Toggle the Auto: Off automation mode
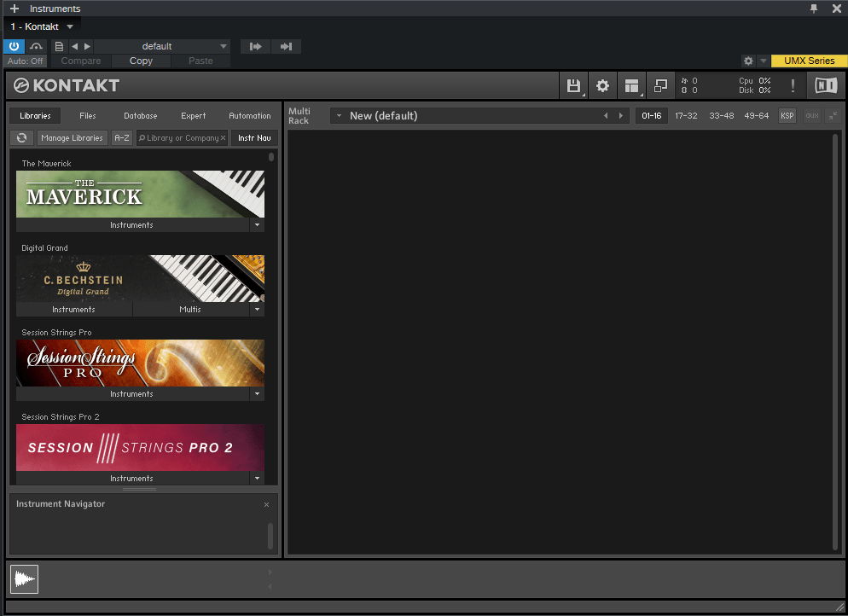This screenshot has width=848, height=616. point(26,61)
